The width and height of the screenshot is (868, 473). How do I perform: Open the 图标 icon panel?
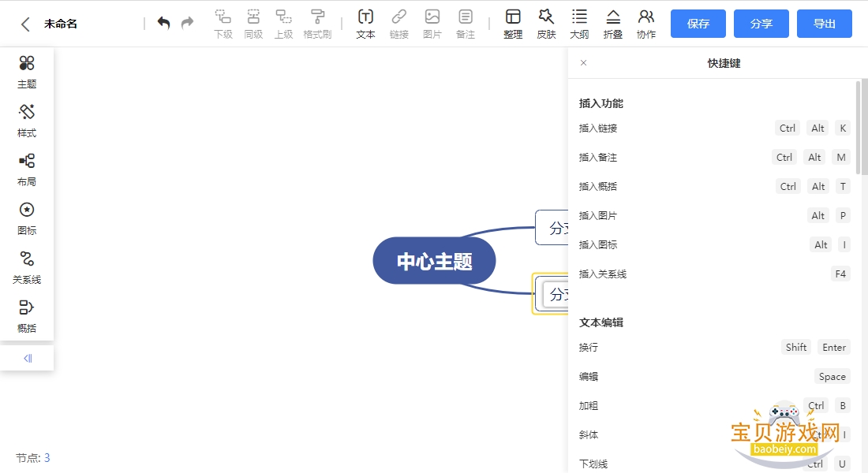coord(27,218)
